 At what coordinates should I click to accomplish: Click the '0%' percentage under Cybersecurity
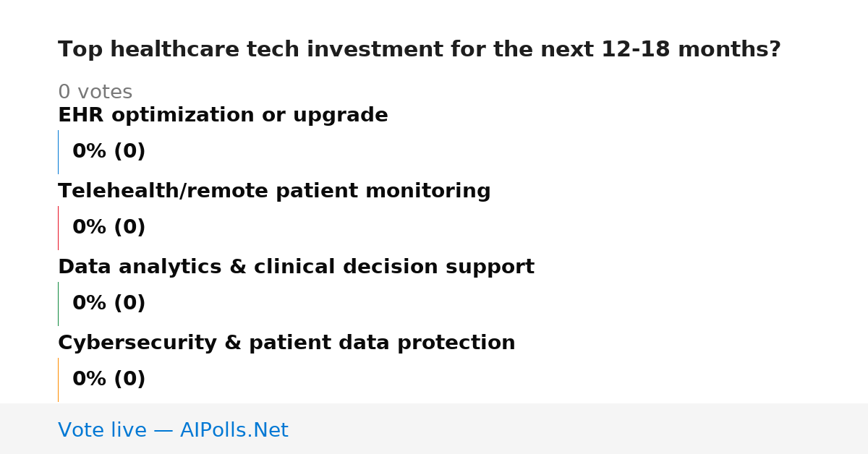click(x=89, y=380)
